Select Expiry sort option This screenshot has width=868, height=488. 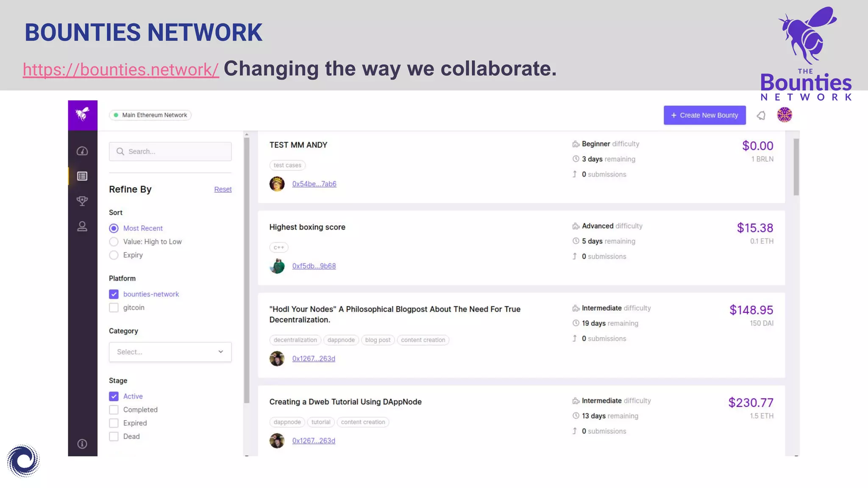pos(114,255)
